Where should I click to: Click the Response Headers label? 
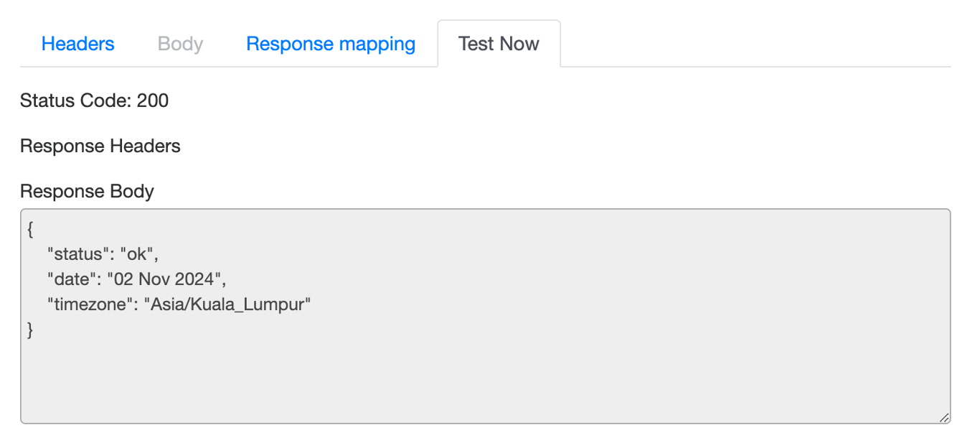tap(100, 146)
